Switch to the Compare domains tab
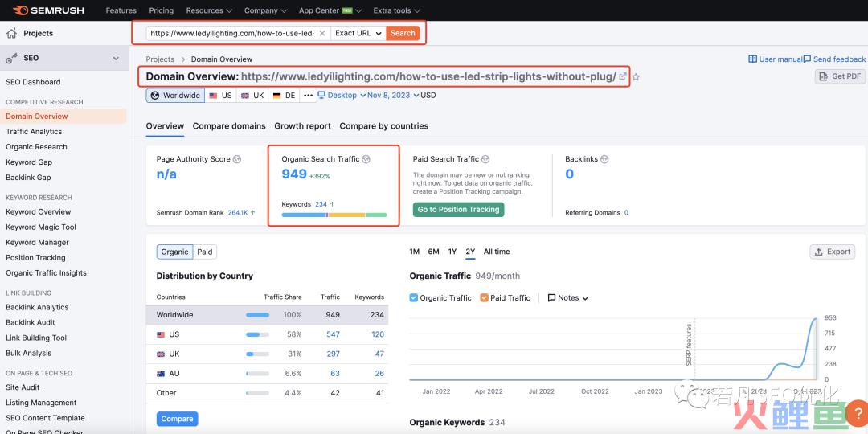Screen dimensions: 868x434 coord(229,126)
